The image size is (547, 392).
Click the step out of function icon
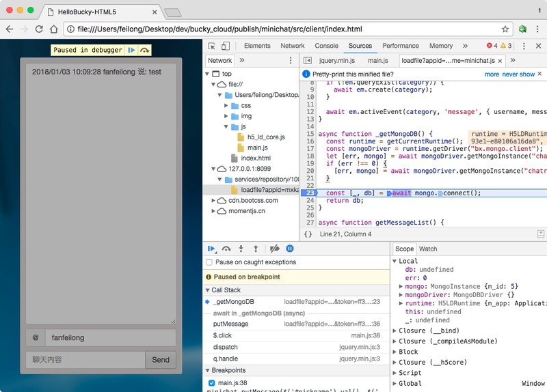tap(255, 249)
